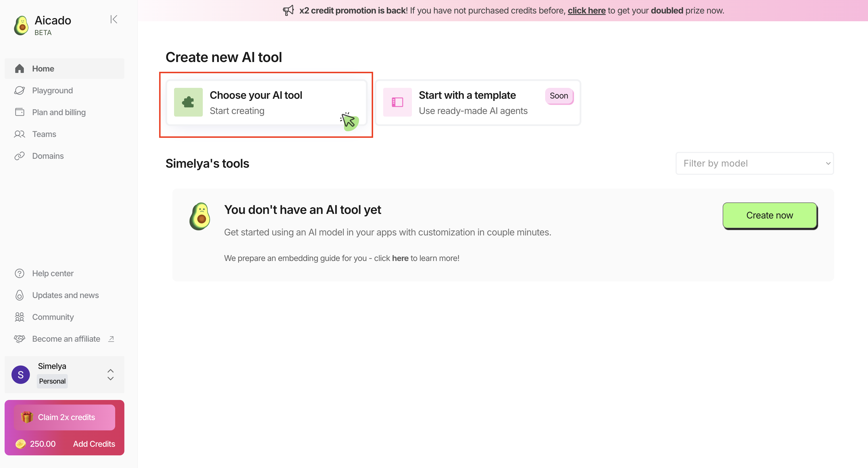Viewport: 868px width, 468px height.
Task: Click the 'Create new AI tool' heading
Action: [224, 57]
